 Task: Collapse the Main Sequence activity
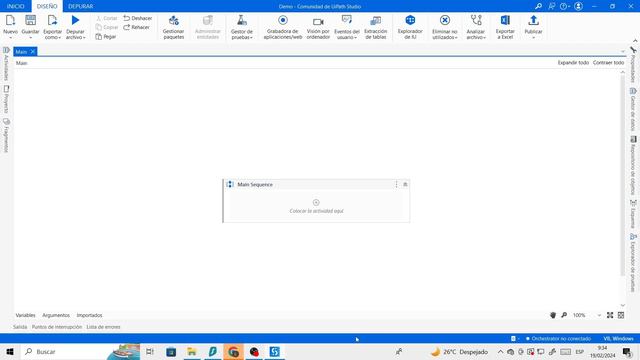tap(405, 184)
